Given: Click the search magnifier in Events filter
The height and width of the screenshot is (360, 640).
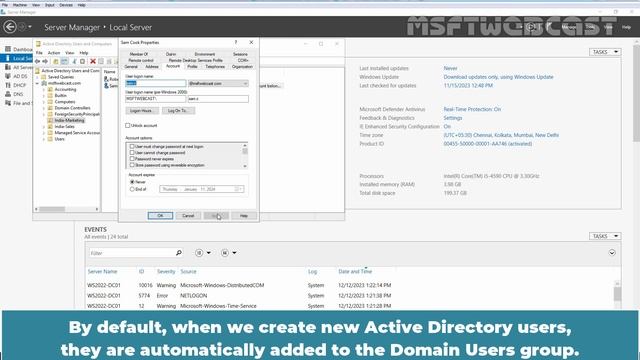Looking at the screenshot, I should 178,253.
